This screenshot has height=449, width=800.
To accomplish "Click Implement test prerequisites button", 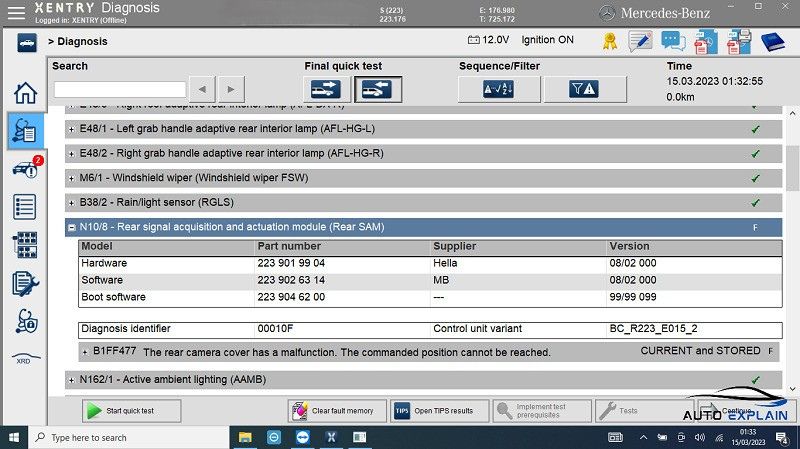I will click(542, 411).
